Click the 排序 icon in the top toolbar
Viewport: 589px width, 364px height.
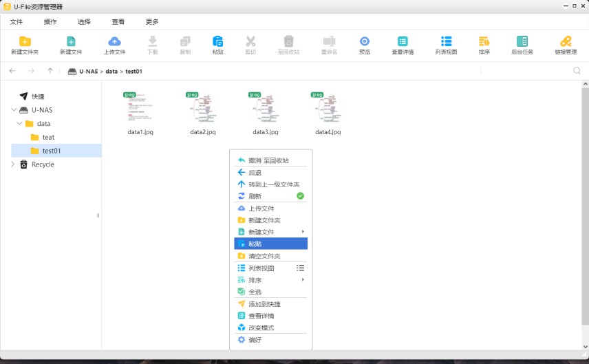point(484,42)
